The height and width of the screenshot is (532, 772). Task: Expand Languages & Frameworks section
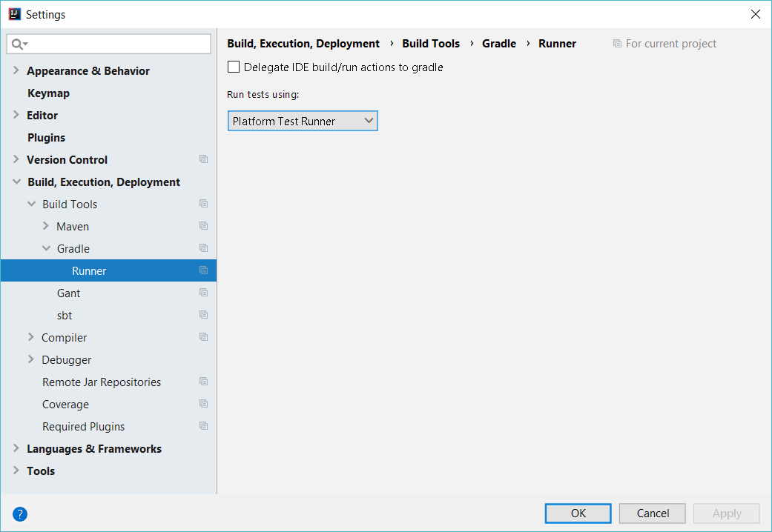coord(16,448)
